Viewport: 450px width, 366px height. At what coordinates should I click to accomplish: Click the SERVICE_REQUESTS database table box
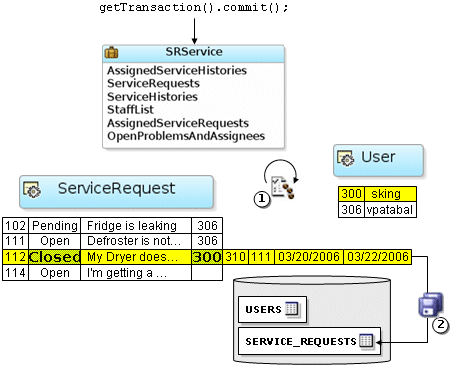click(x=309, y=341)
